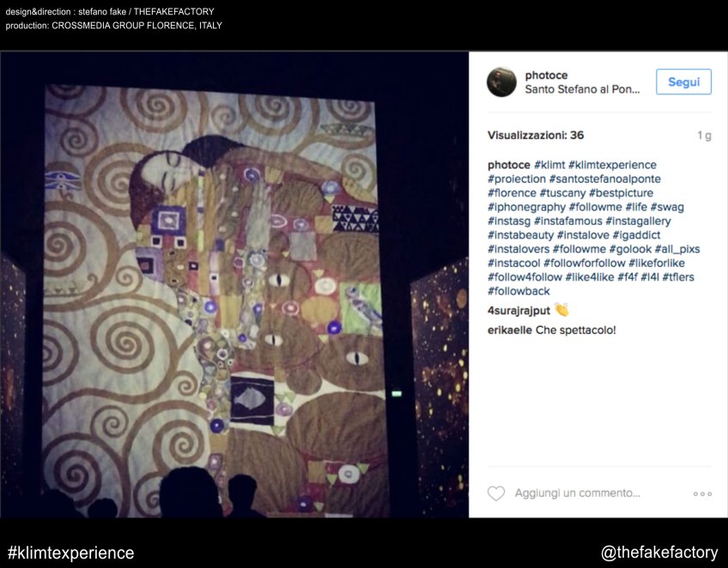Open the #florence hashtag

click(x=512, y=192)
